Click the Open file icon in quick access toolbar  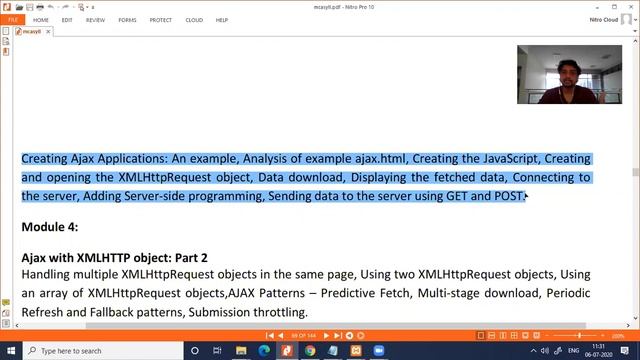[19, 7]
